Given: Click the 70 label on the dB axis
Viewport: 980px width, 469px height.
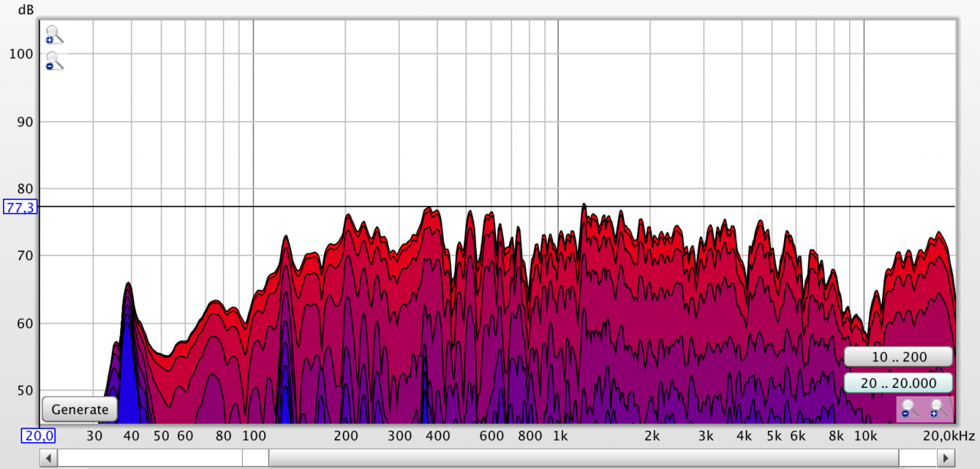Looking at the screenshot, I should (24, 256).
